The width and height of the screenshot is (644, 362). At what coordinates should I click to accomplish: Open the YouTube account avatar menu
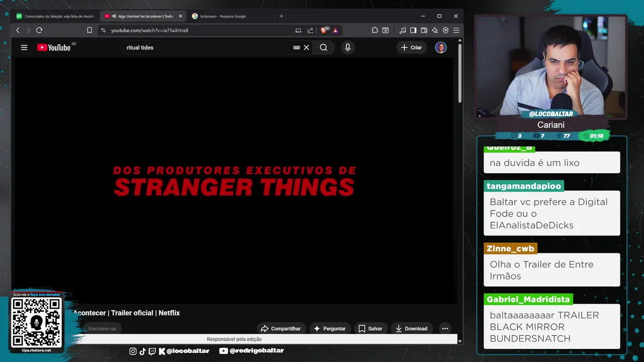tap(441, 47)
